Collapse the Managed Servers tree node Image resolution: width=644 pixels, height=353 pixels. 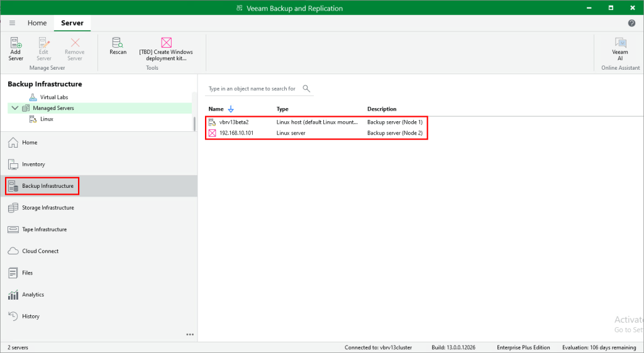[x=14, y=108]
